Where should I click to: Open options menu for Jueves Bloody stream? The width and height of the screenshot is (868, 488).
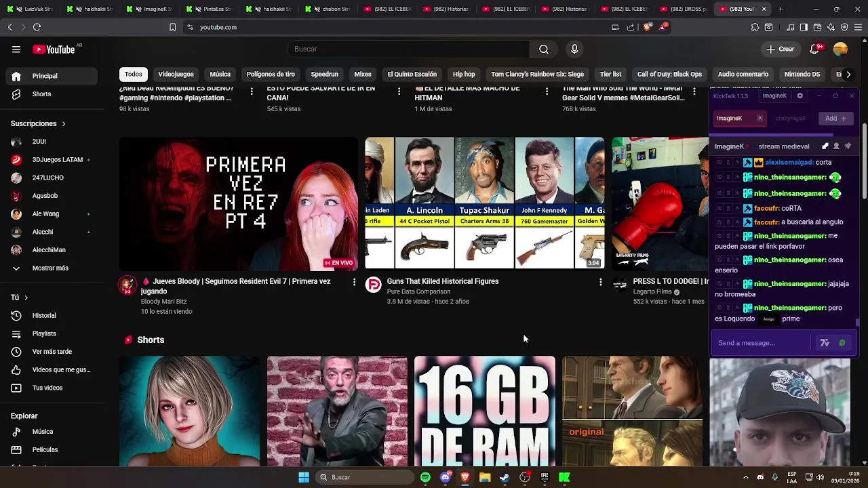coord(354,282)
